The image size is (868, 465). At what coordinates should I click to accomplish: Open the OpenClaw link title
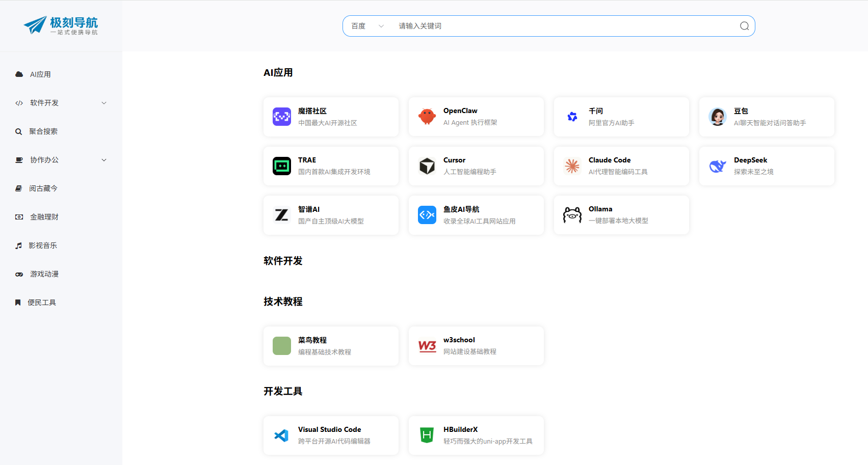coord(460,111)
